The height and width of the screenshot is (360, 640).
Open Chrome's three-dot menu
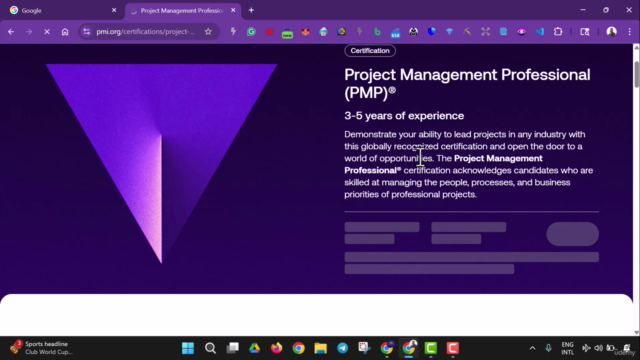(629, 31)
